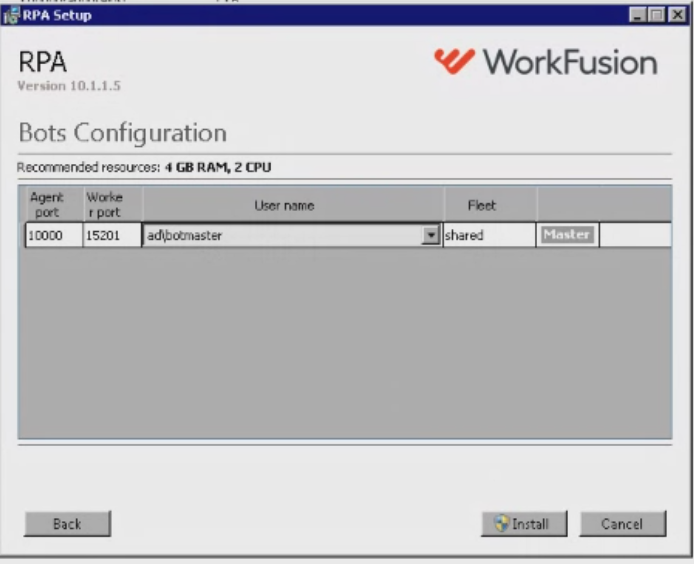Cancel the RPA setup
Screen dimensions: 694x564
pyautogui.click(x=622, y=524)
